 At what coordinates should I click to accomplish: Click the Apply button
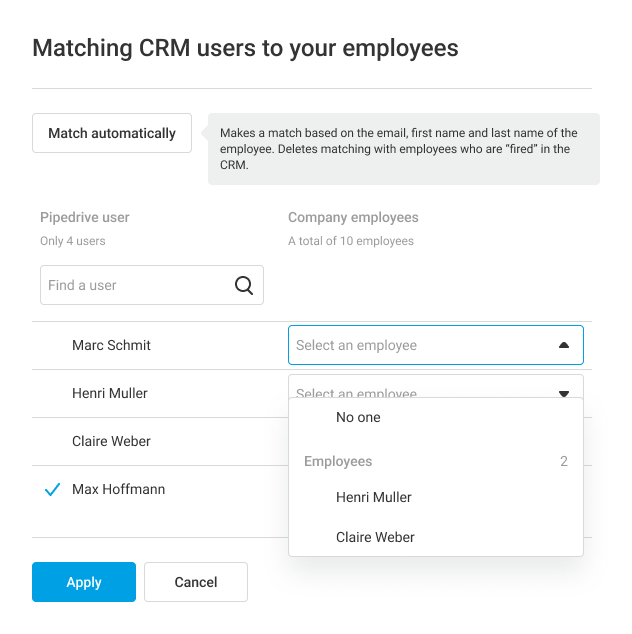pos(84,582)
